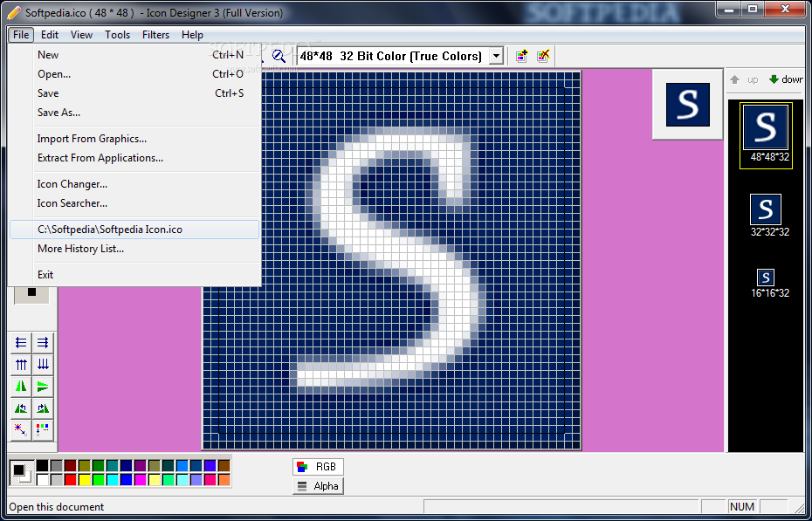Click the 48*48 32 Bit Color combo box

[400, 56]
